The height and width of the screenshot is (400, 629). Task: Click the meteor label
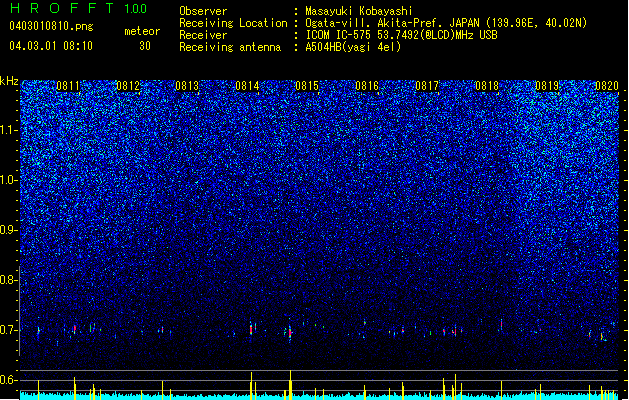coord(142,31)
